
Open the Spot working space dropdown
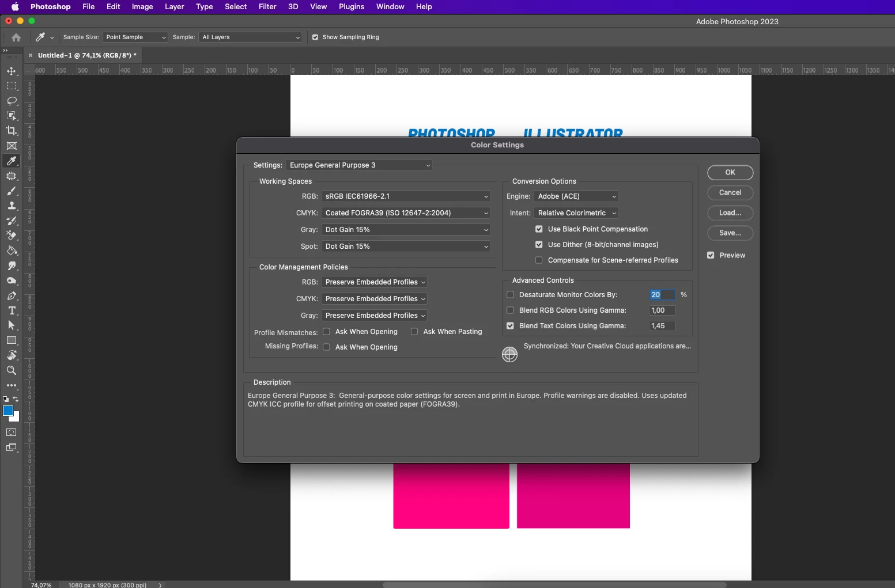pos(406,246)
